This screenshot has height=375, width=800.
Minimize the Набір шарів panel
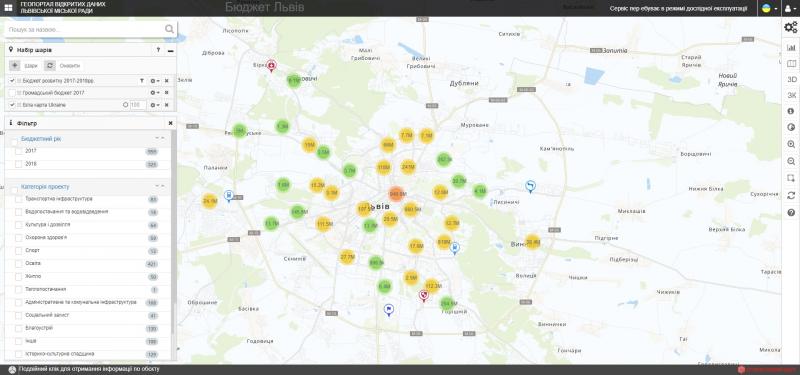click(170, 51)
